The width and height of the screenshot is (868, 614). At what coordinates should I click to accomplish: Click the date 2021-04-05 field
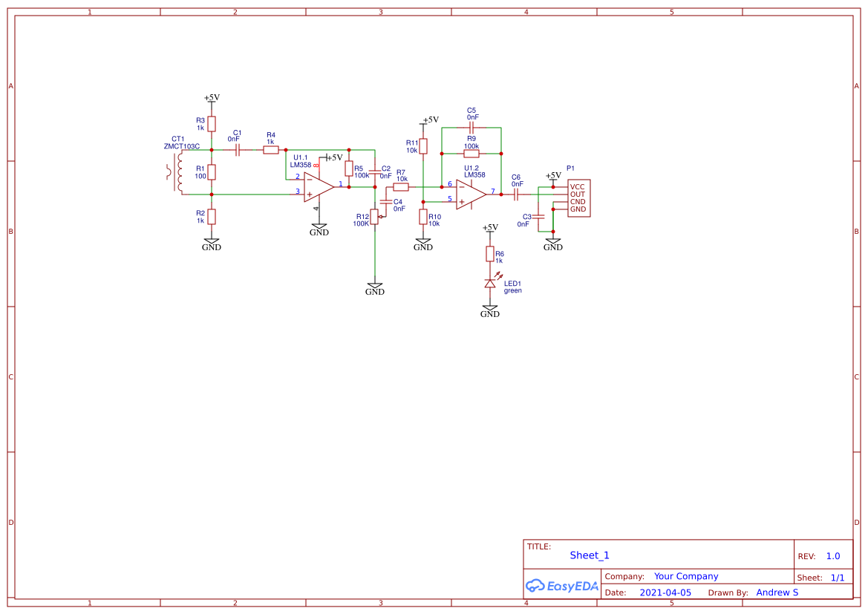click(x=665, y=592)
